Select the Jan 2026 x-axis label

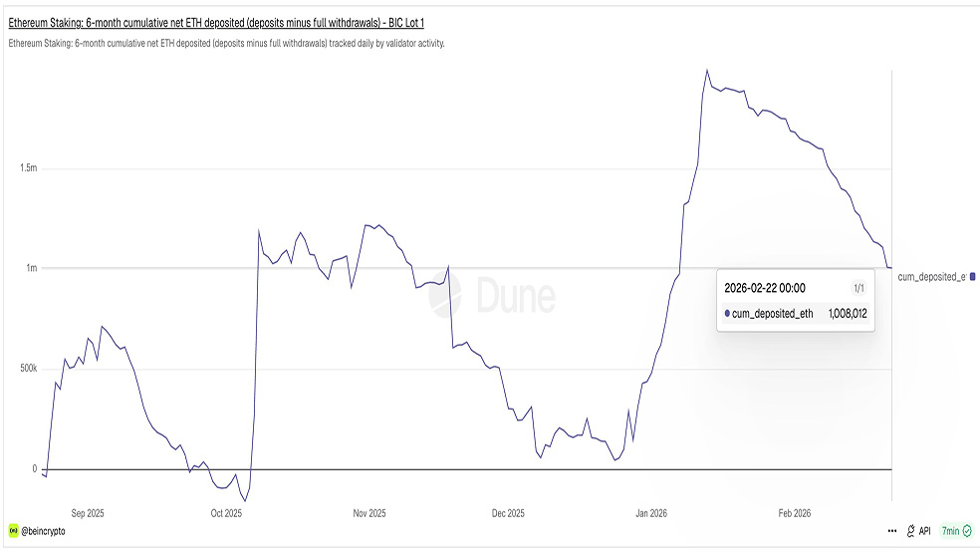(x=651, y=513)
